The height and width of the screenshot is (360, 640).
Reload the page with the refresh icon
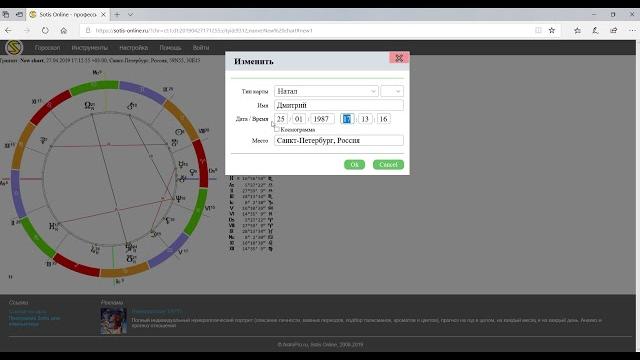point(45,31)
